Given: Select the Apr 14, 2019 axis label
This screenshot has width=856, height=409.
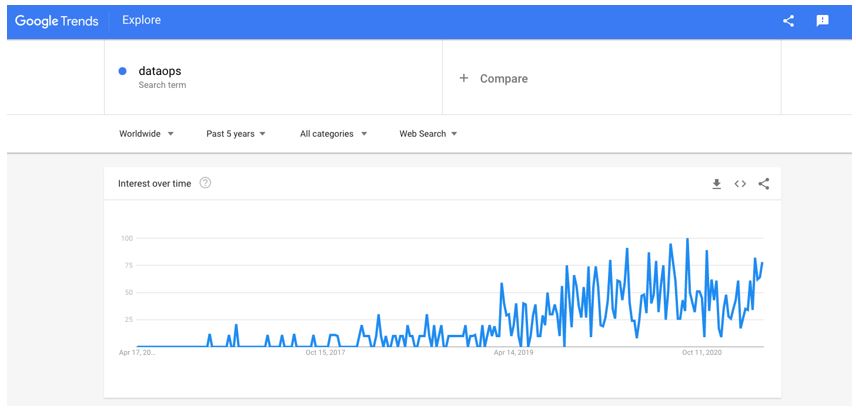Looking at the screenshot, I should [x=513, y=353].
